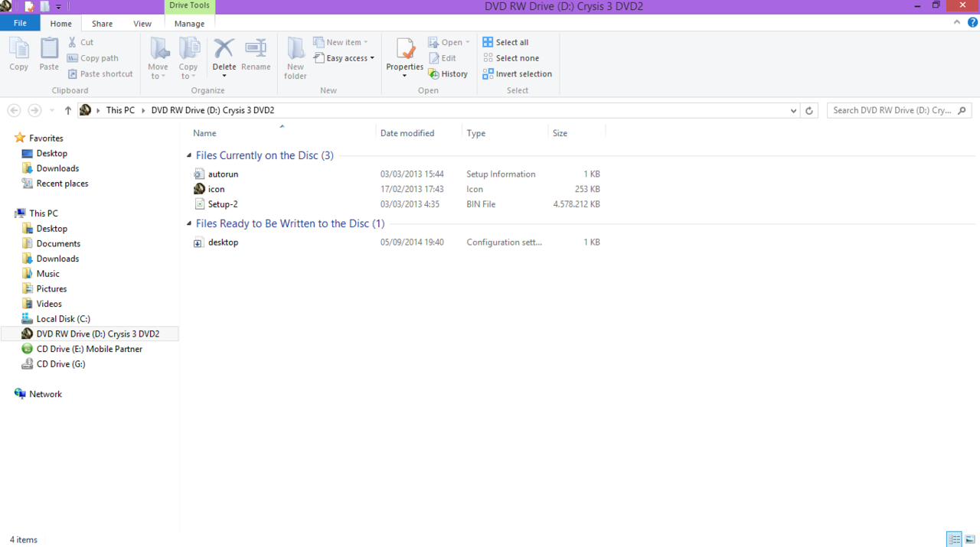Sort files by the Name column
The width and height of the screenshot is (980, 547).
(x=281, y=133)
